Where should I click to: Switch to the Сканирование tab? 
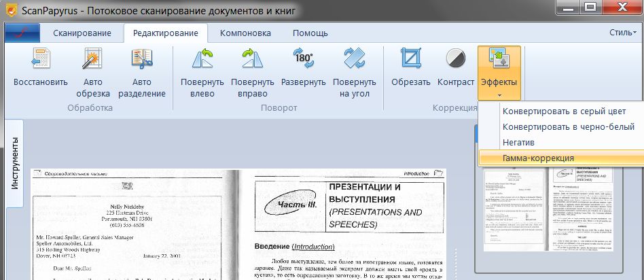[x=82, y=33]
